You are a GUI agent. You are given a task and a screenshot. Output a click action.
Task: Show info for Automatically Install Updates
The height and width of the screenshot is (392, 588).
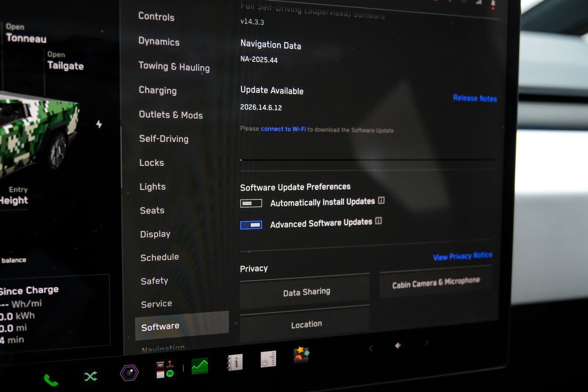(381, 201)
